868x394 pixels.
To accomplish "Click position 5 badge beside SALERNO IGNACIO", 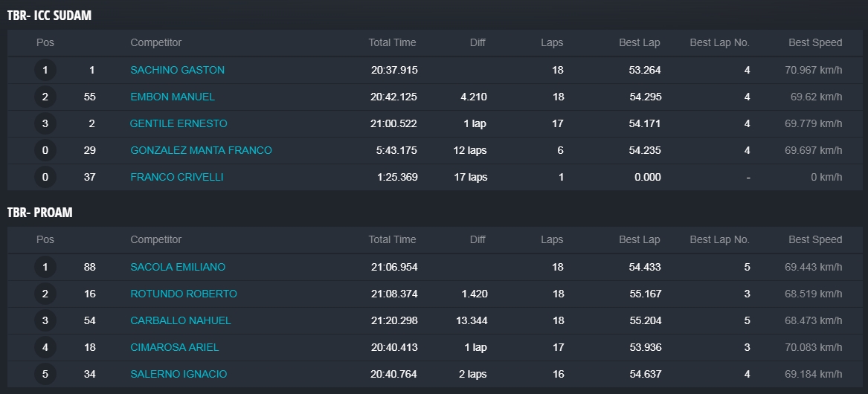I will click(x=45, y=374).
